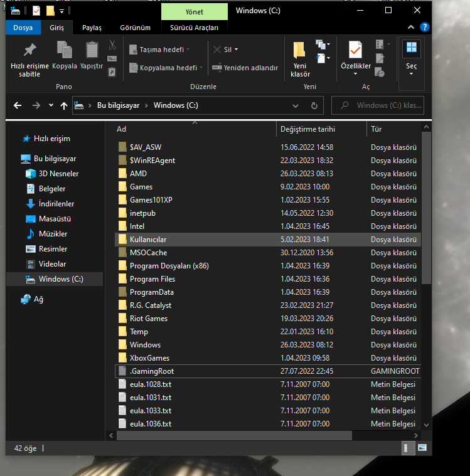Open the Dosya menu

(23, 28)
